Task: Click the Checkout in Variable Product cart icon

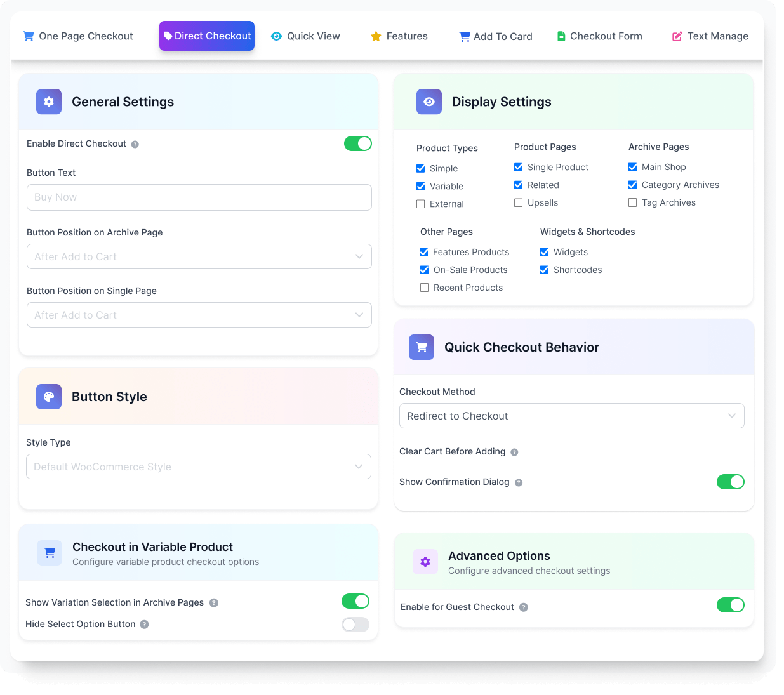Action: pos(49,553)
